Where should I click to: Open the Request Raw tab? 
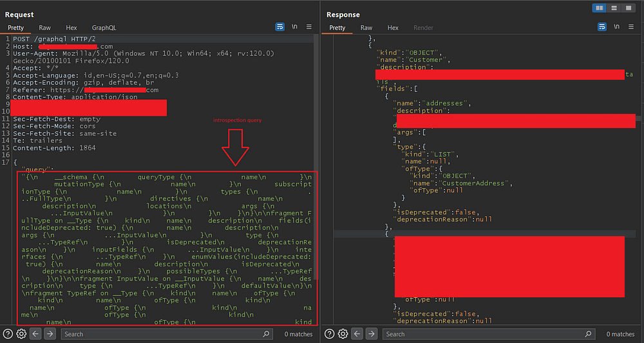[45, 28]
